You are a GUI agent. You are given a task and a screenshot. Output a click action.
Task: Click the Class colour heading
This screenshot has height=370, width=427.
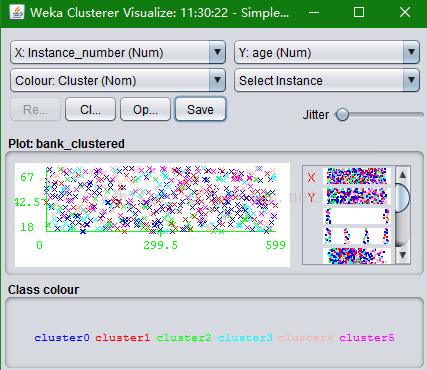point(43,290)
